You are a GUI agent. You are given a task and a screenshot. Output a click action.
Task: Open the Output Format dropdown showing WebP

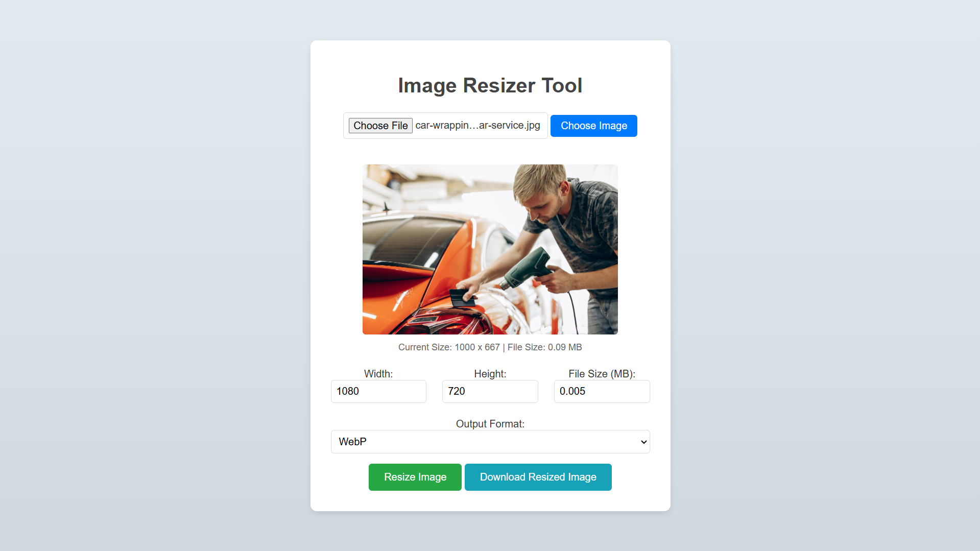[x=490, y=442]
